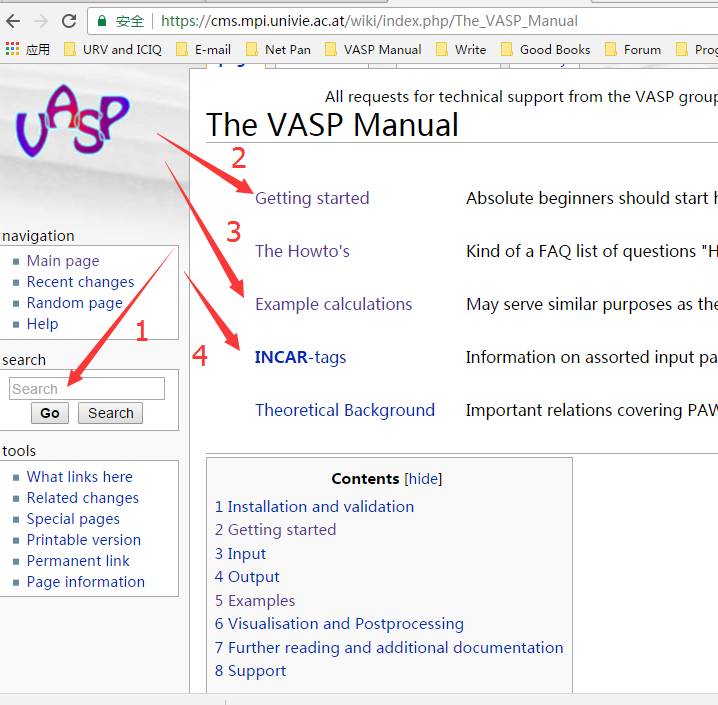Open the Good Books bookmark folder
718x705 pixels.
(545, 49)
